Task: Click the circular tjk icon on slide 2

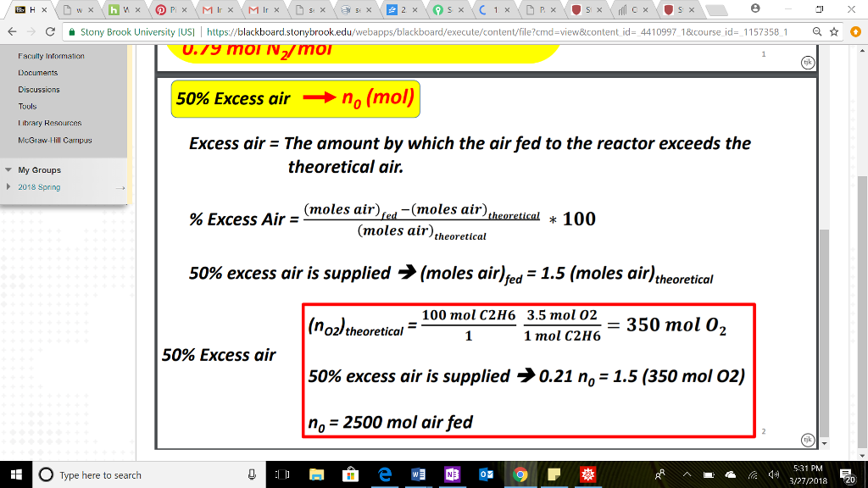Action: (808, 440)
